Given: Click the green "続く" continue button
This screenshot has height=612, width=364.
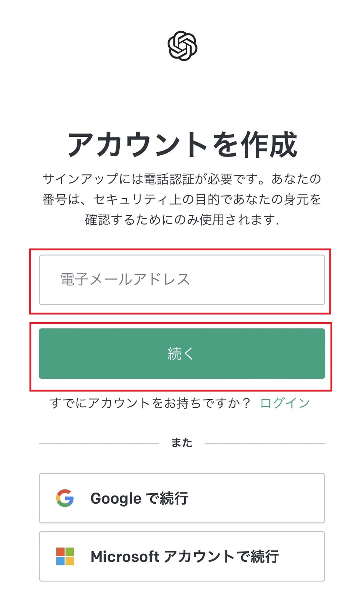Looking at the screenshot, I should coord(182,353).
